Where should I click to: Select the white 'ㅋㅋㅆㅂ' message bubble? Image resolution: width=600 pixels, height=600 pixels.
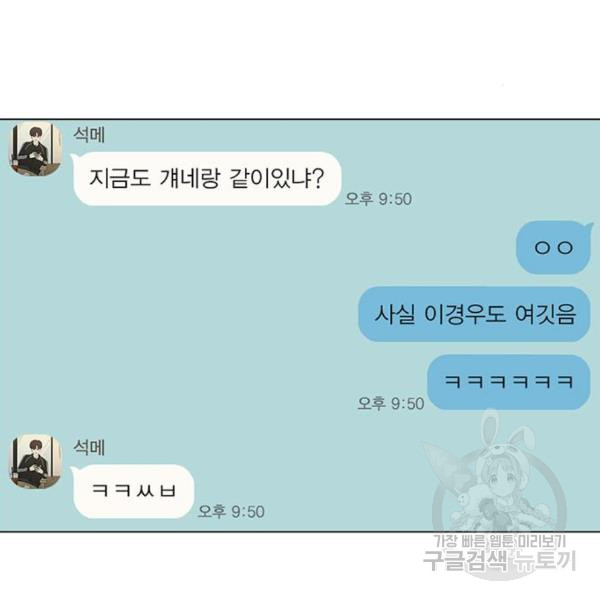click(x=133, y=491)
